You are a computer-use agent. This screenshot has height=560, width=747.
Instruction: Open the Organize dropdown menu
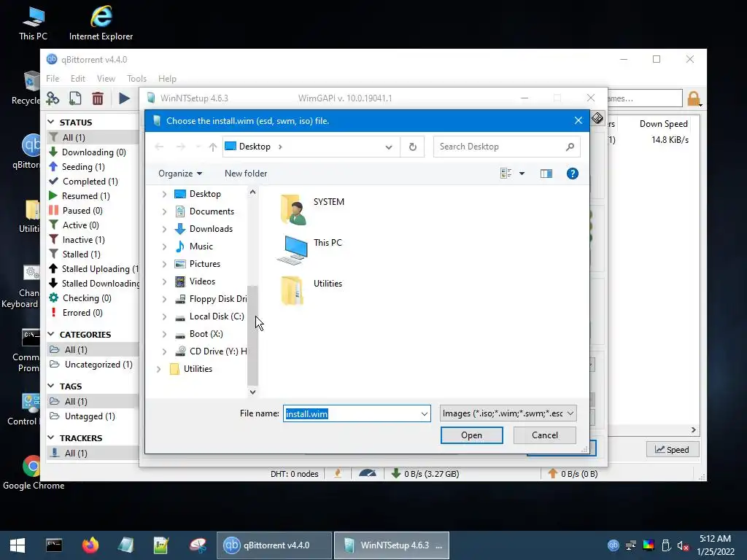click(179, 174)
